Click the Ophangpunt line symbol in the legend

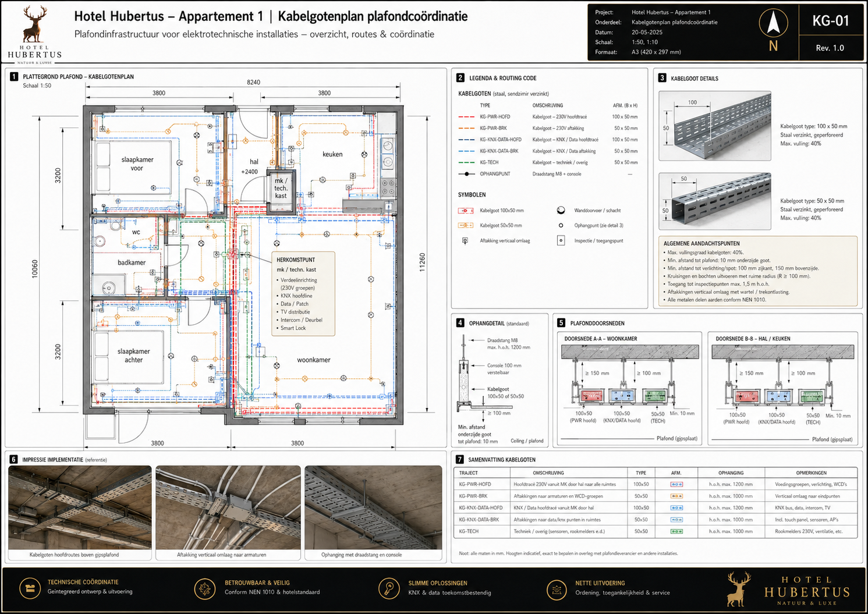point(466,174)
